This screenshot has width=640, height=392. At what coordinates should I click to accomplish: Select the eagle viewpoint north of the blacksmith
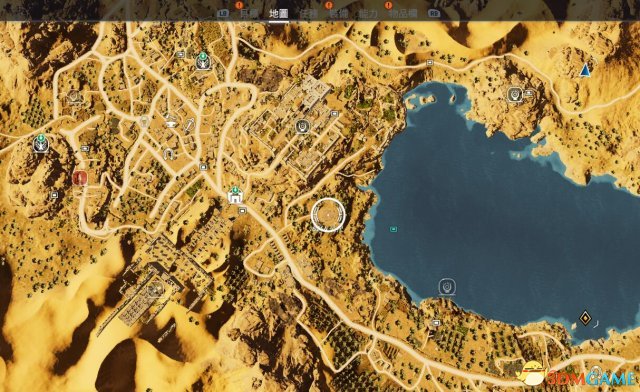[202, 61]
